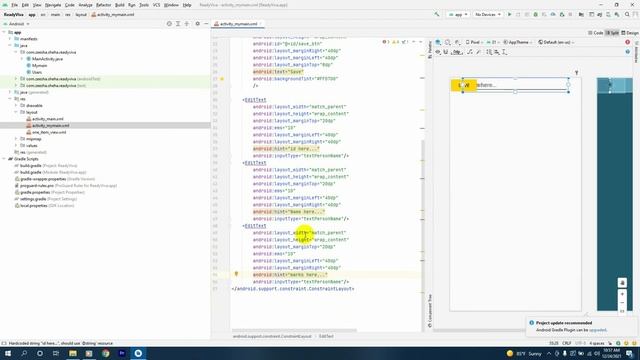This screenshot has height=360, width=640.
Task: Click CRLF line separator in status bar
Action: (567, 343)
